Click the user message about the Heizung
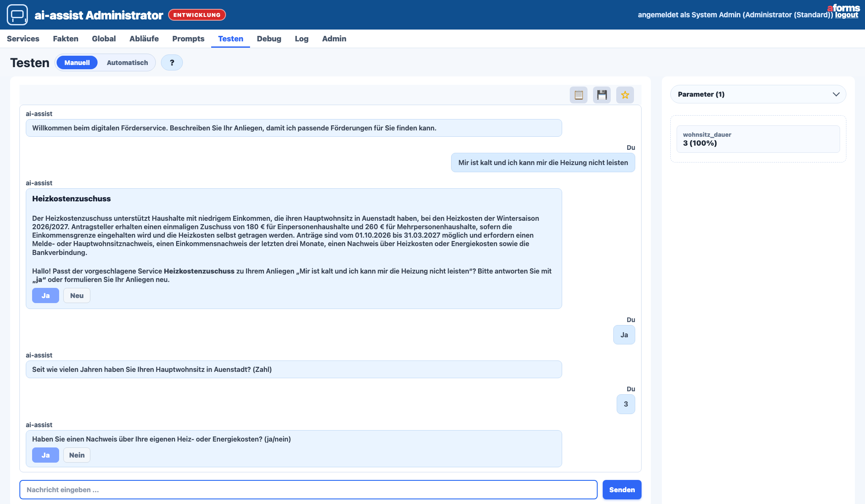Viewport: 865px width, 504px height. pos(543,163)
